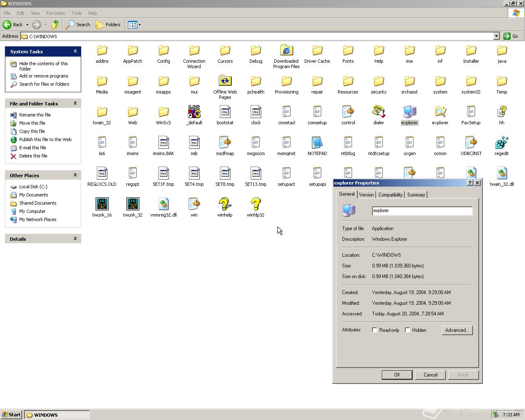This screenshot has width=525, height=420.
Task: Select the REGLOCS.OLD file icon
Action: pyautogui.click(x=102, y=174)
